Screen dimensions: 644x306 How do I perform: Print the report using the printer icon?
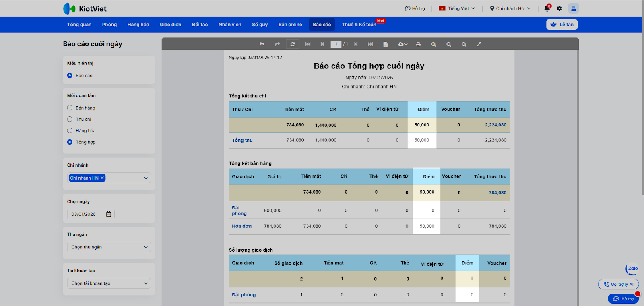click(419, 44)
